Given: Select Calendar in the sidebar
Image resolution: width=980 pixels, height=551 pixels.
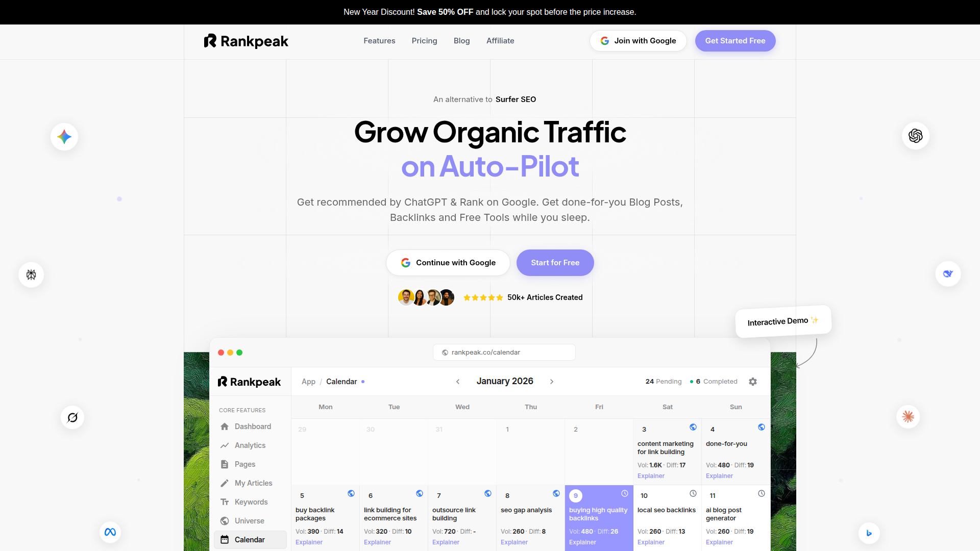Looking at the screenshot, I should point(250,539).
